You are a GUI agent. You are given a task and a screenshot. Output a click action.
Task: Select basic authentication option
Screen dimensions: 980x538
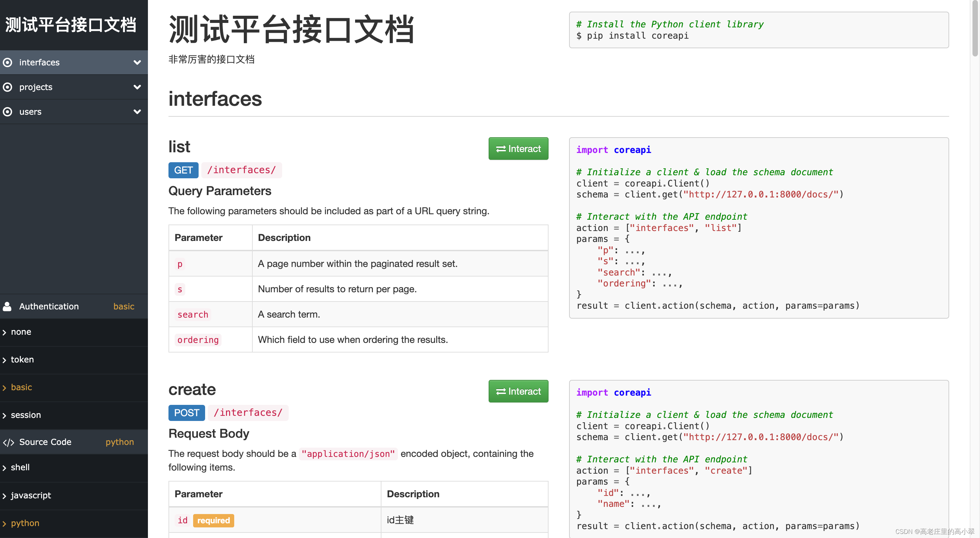pyautogui.click(x=21, y=387)
